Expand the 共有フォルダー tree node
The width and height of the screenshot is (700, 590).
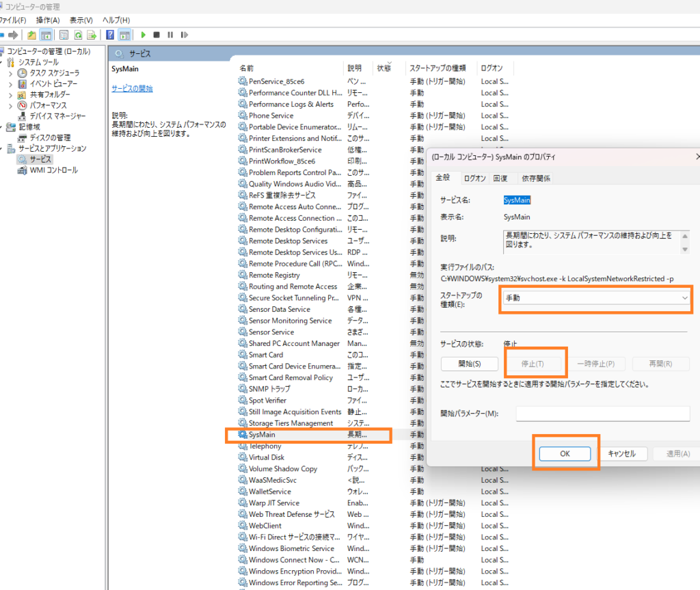coord(10,95)
